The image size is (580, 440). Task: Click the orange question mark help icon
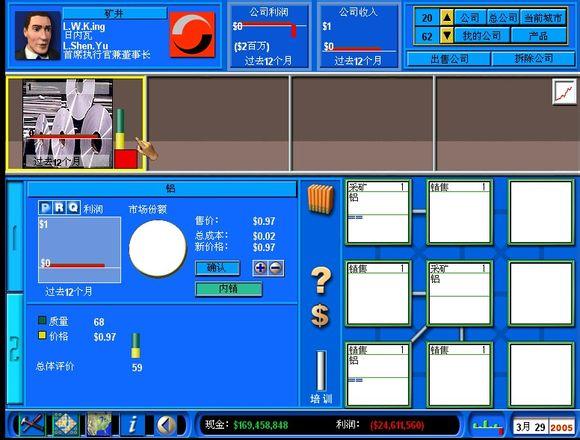coord(320,280)
